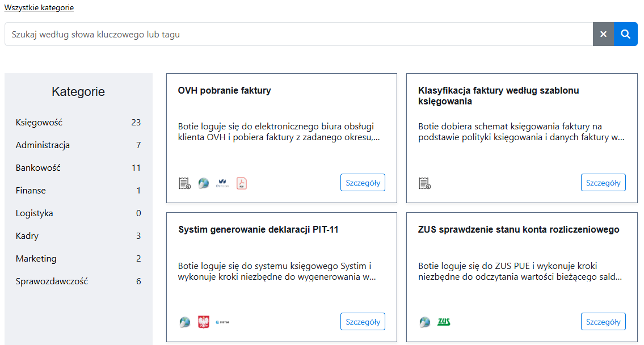
Task: Click the Systim logo icon
Action: 222,322
